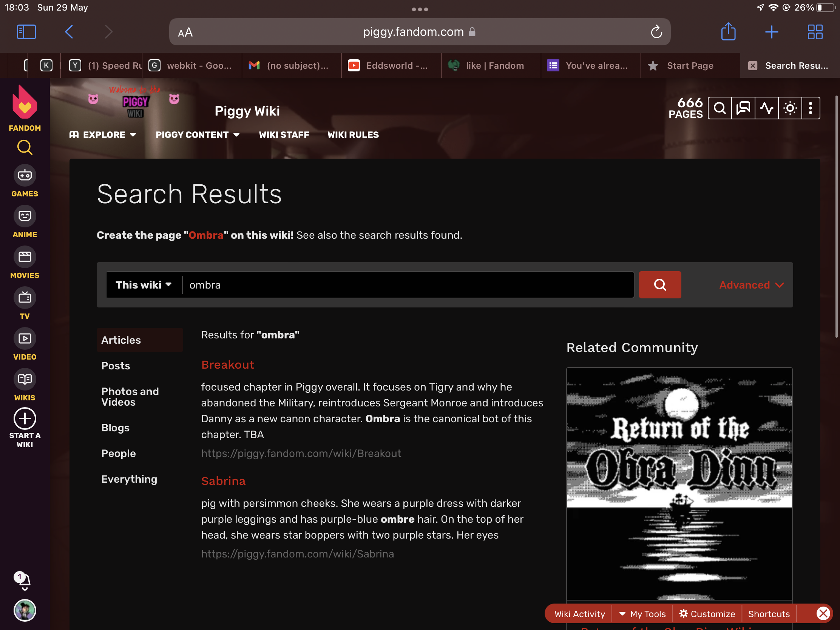Screen dimensions: 840x630
Task: Click the piggy.fandom.com address bar
Action: (420, 32)
